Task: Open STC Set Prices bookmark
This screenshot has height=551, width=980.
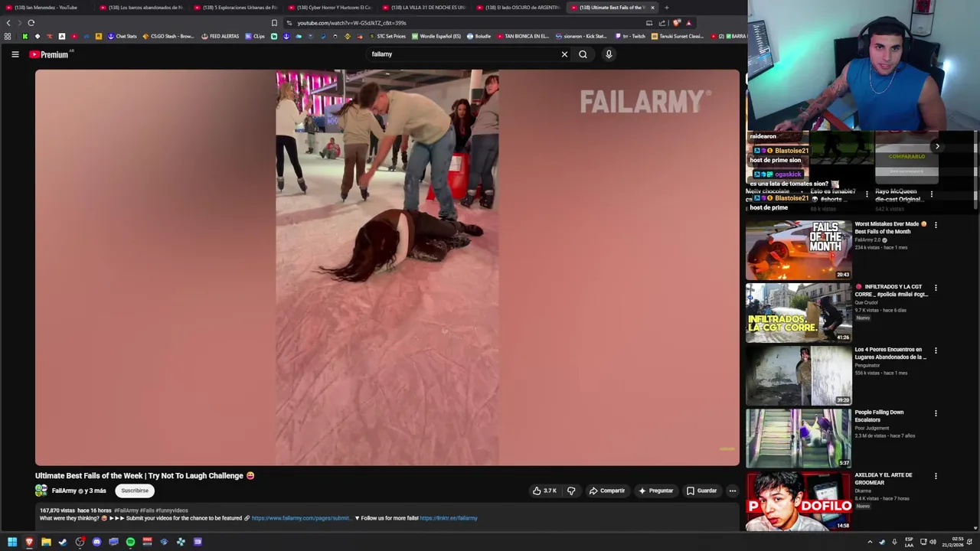Action: [x=387, y=36]
